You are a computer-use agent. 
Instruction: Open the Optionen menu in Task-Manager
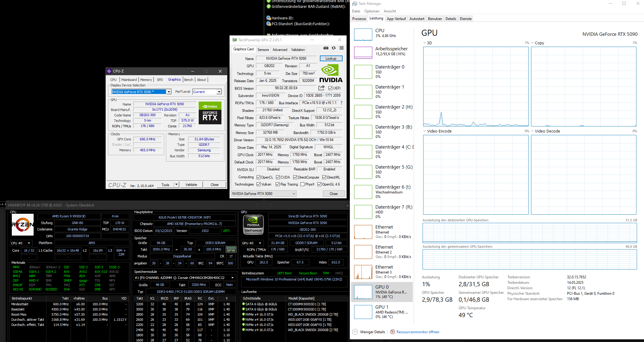point(372,11)
